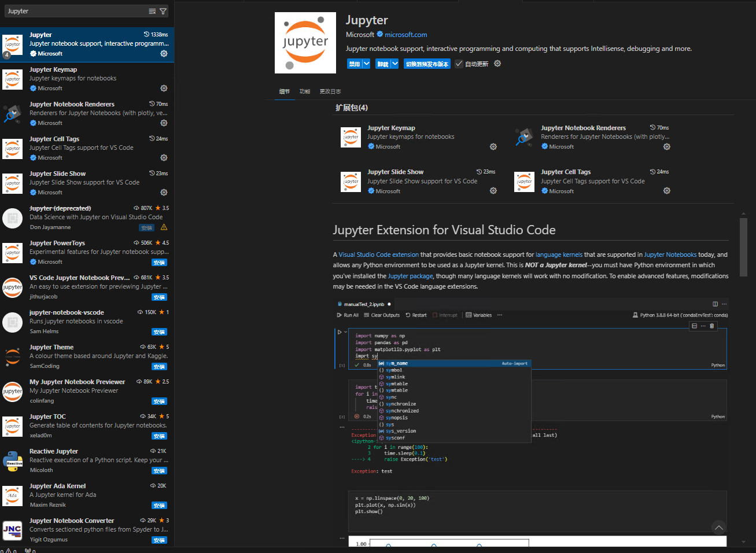Click warning triangle on deprecated Jupyter extension
Viewport: 756px width, 553px height.
[164, 227]
